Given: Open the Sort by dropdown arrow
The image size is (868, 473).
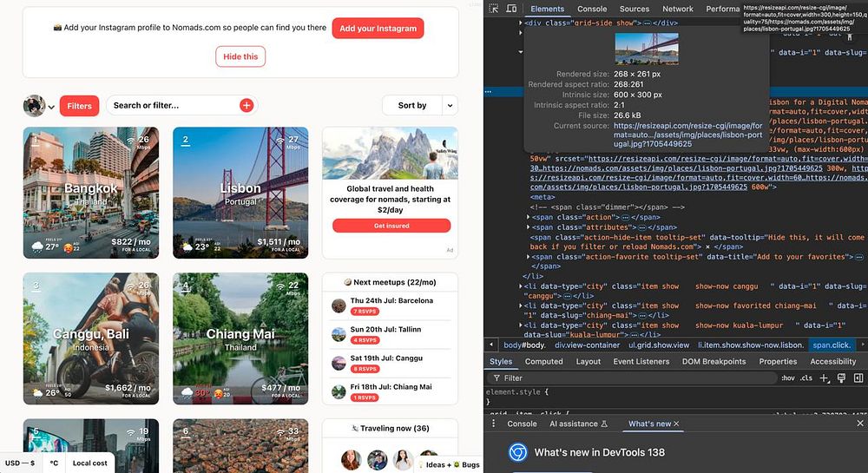Looking at the screenshot, I should pos(450,105).
